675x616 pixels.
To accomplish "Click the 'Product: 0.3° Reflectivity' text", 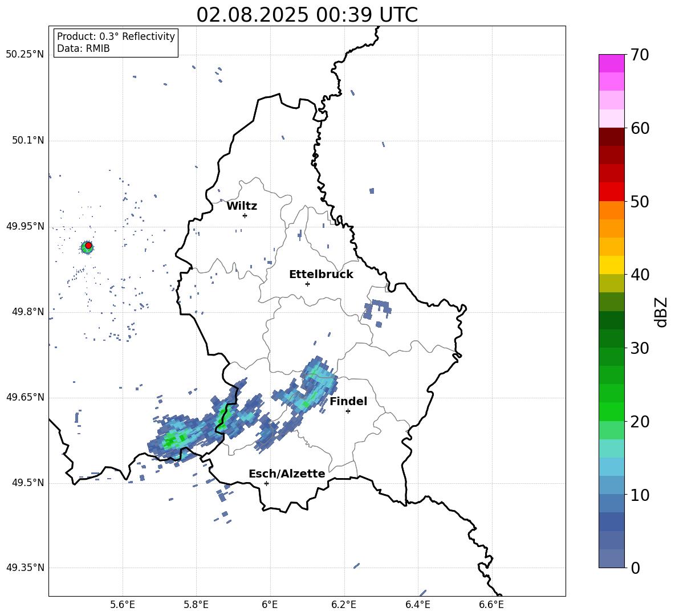I will 116,36.
